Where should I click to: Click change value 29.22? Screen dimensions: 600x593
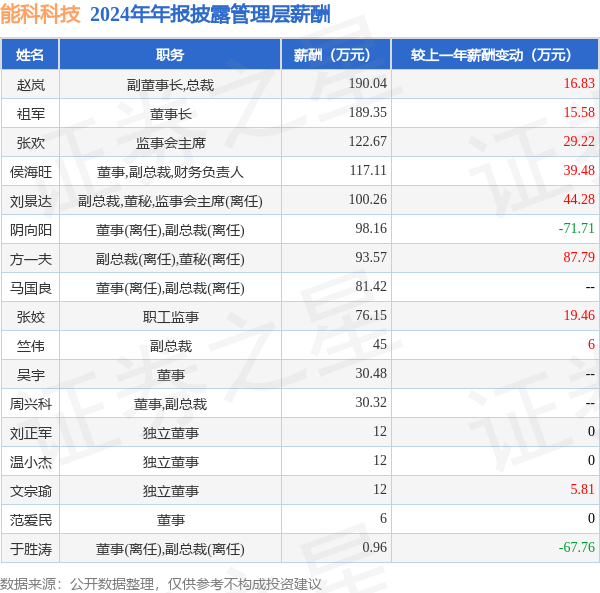(x=579, y=141)
